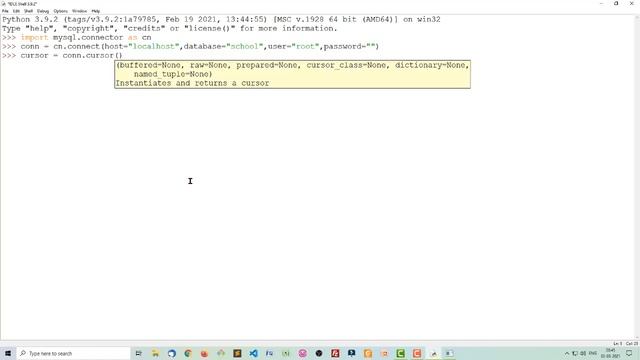Open Task View on the taskbar
The height and width of the screenshot is (360, 640).
click(x=139, y=353)
